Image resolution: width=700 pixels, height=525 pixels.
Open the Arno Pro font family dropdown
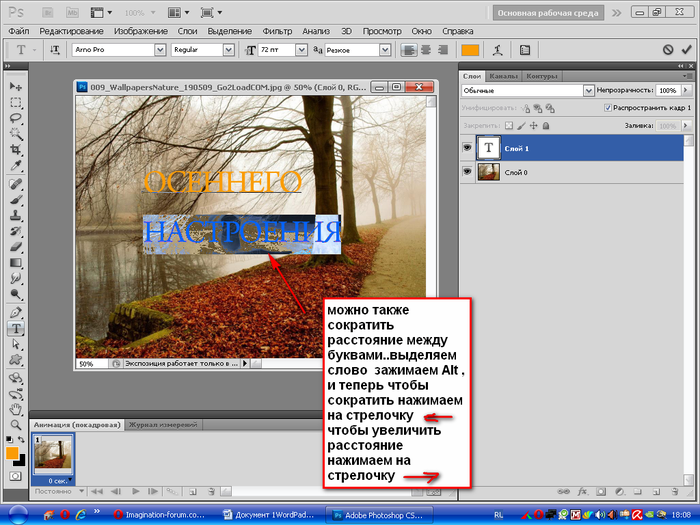pyautogui.click(x=159, y=49)
